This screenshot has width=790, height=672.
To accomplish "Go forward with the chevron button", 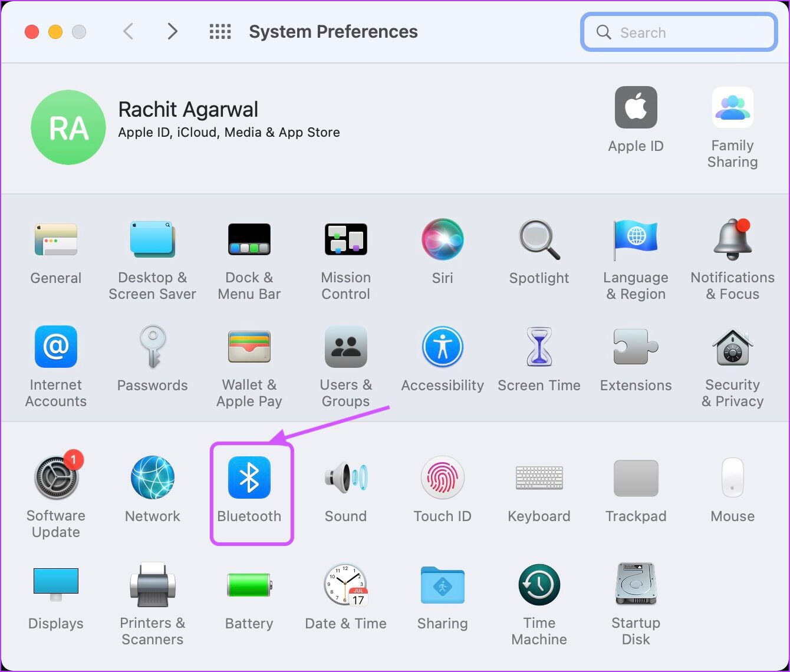I will pyautogui.click(x=172, y=31).
